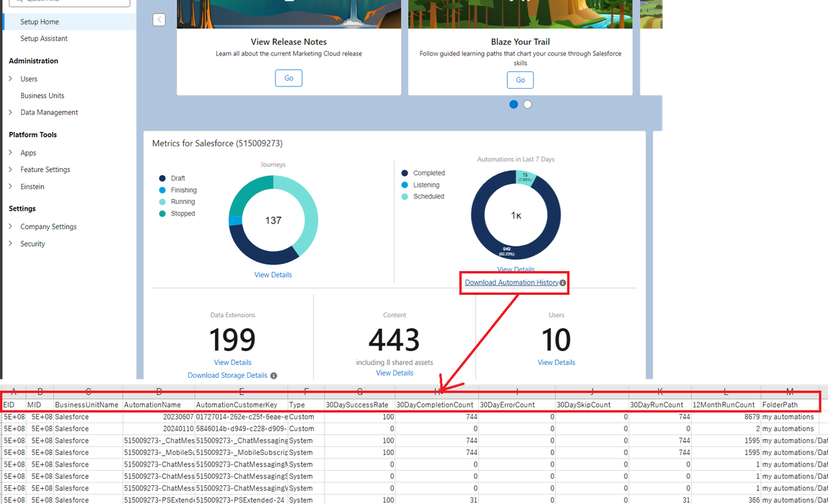
Task: Expand Feature Settings chevron
Action: pos(11,169)
